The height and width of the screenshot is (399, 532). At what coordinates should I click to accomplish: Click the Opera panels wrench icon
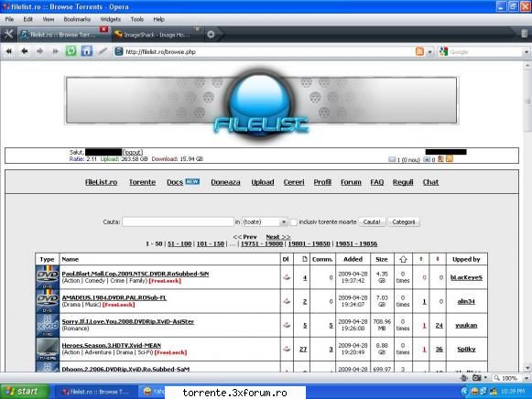(x=8, y=34)
